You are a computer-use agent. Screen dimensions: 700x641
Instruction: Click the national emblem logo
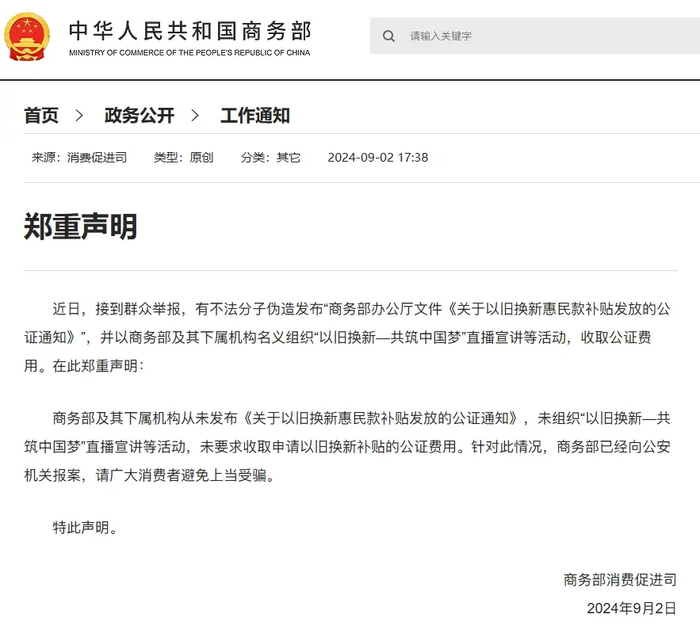click(27, 37)
